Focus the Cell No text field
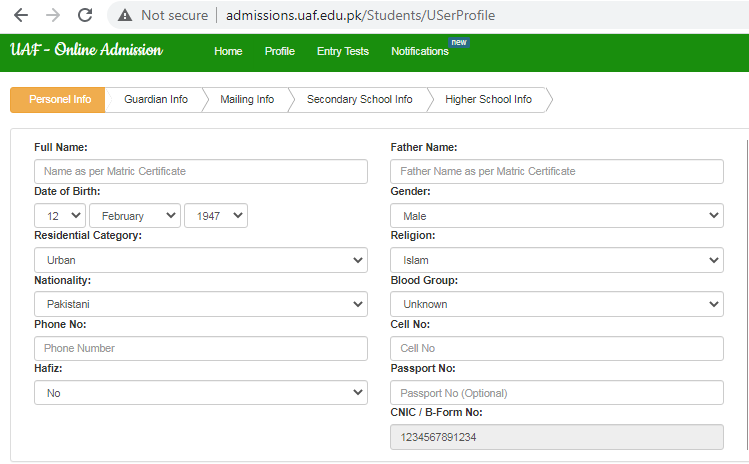 click(x=556, y=348)
